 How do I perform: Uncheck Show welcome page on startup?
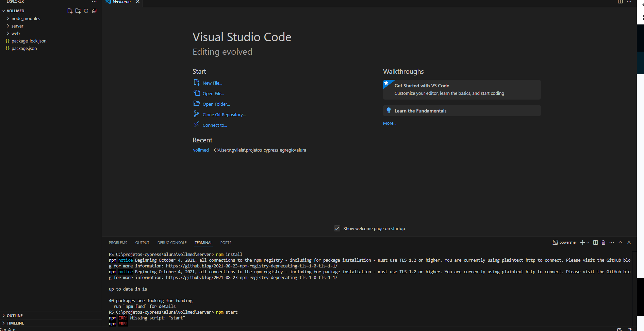[337, 228]
